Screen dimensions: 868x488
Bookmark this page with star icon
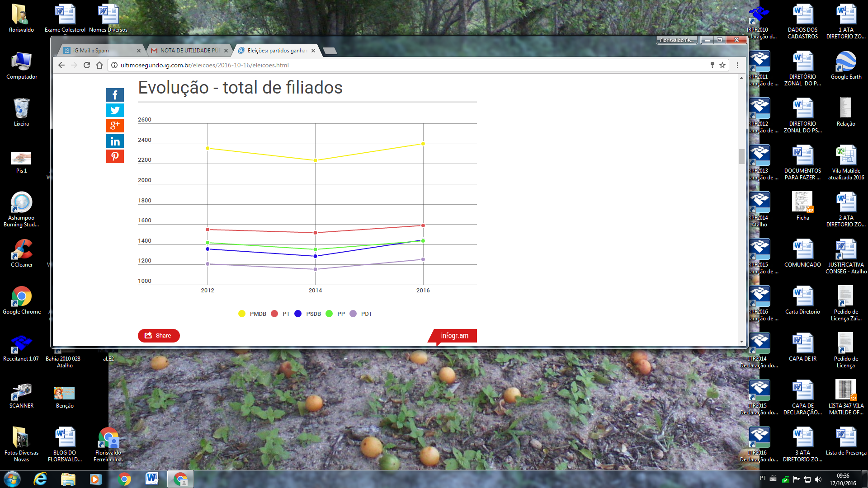[722, 65]
